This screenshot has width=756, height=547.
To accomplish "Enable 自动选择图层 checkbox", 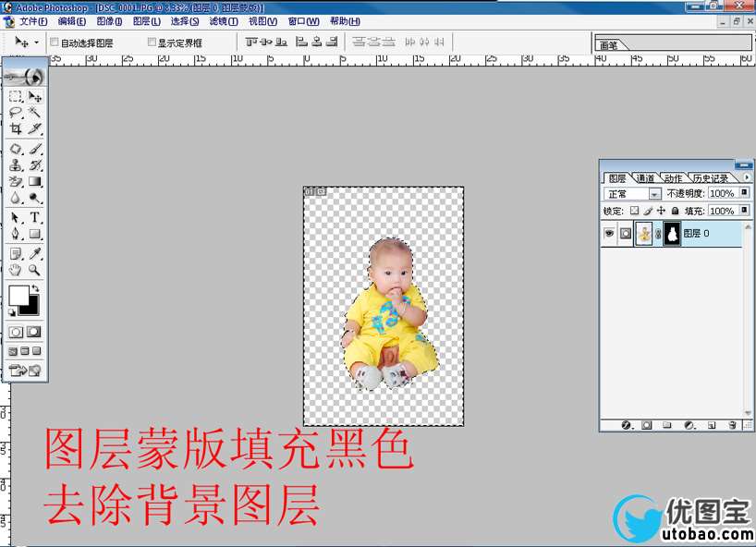I will click(x=55, y=43).
